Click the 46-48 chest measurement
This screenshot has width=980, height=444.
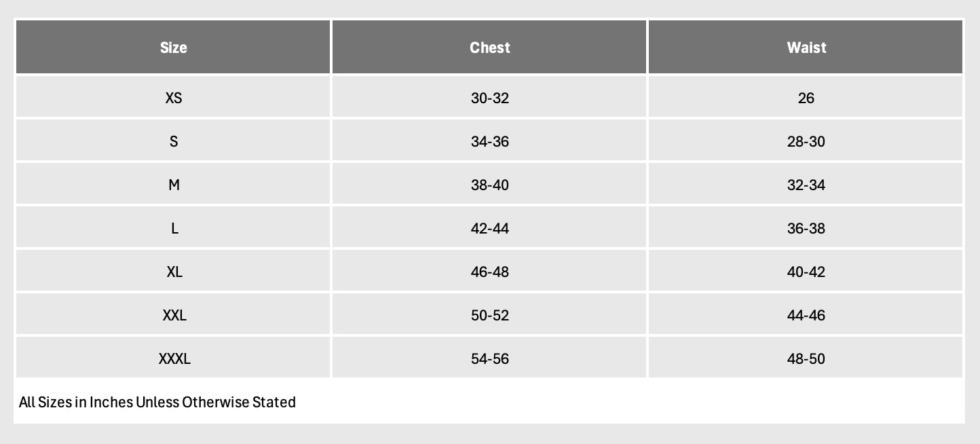point(489,272)
